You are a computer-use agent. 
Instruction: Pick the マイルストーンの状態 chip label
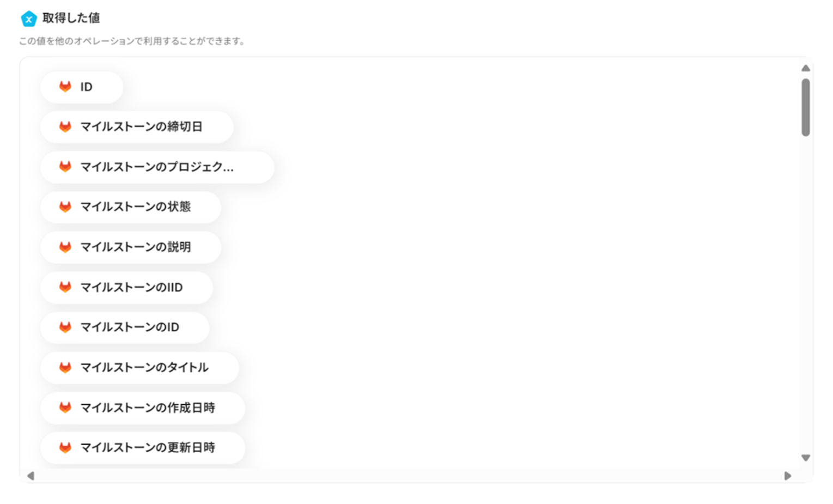click(x=136, y=207)
